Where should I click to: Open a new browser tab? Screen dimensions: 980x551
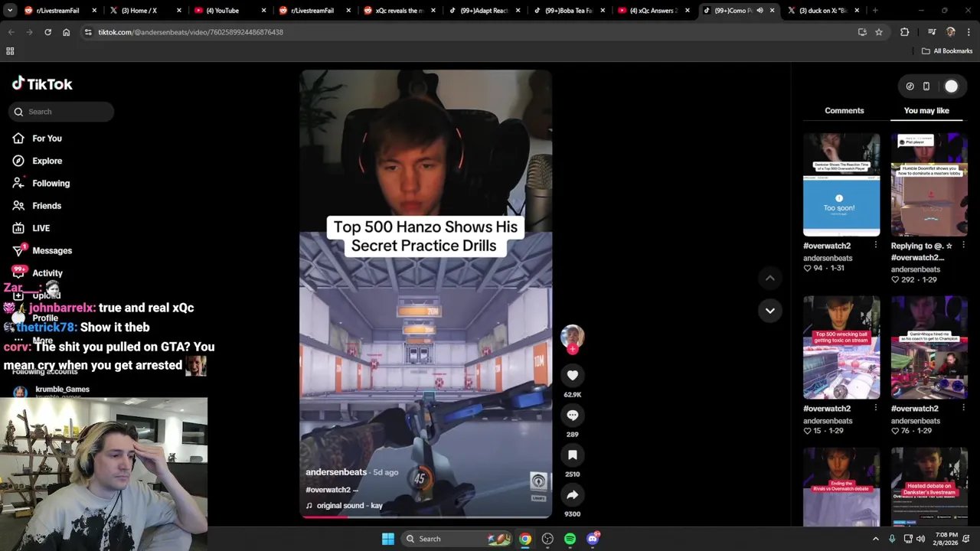(x=875, y=11)
